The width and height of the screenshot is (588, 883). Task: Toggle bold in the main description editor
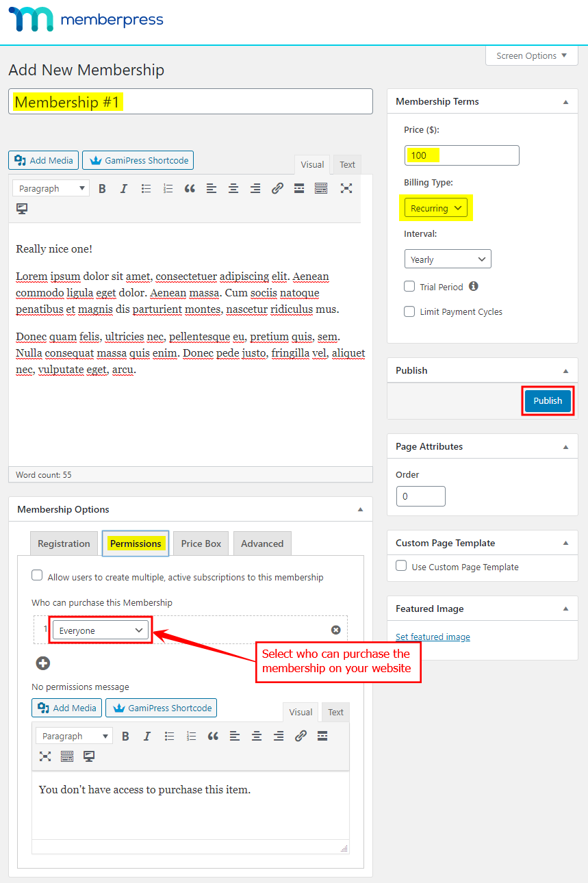coord(102,188)
